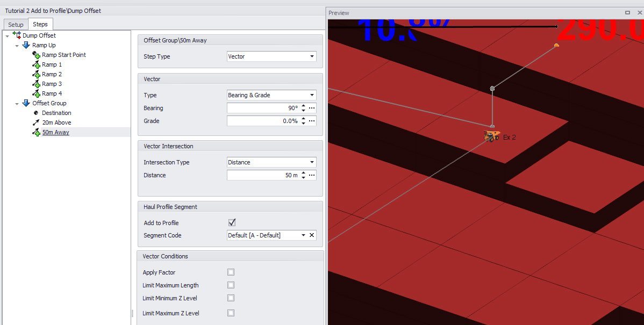The height and width of the screenshot is (325, 644).
Task: Select the 50m Away step
Action: tap(56, 132)
